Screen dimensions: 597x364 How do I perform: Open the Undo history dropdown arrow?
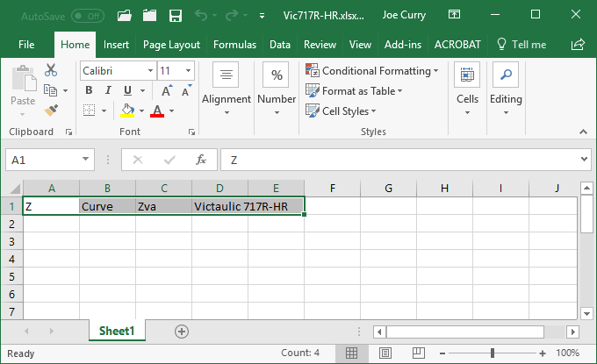pyautogui.click(x=215, y=16)
